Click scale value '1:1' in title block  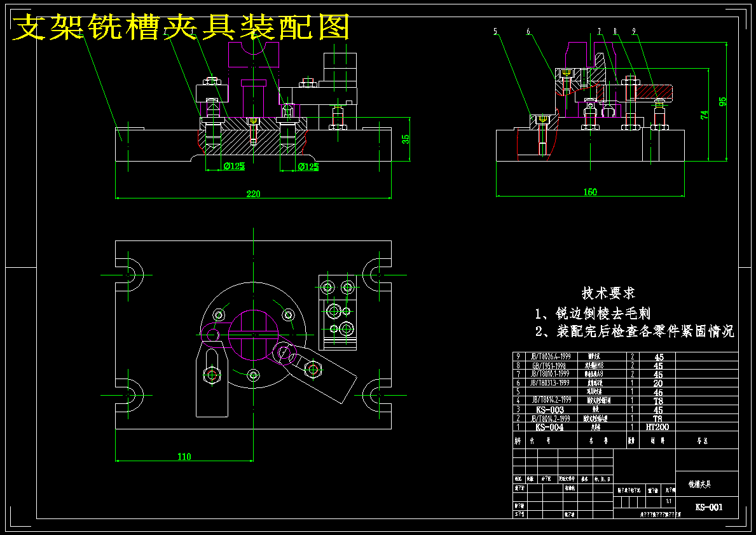(668, 501)
